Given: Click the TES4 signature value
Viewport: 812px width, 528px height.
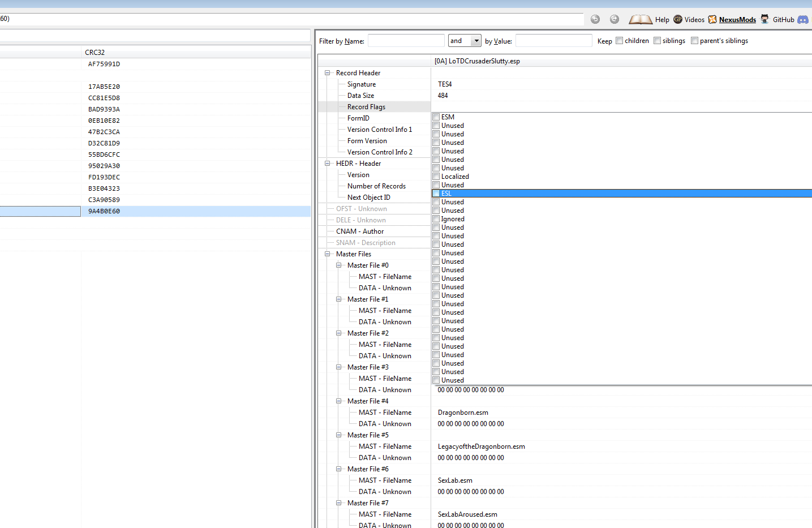Looking at the screenshot, I should (445, 84).
